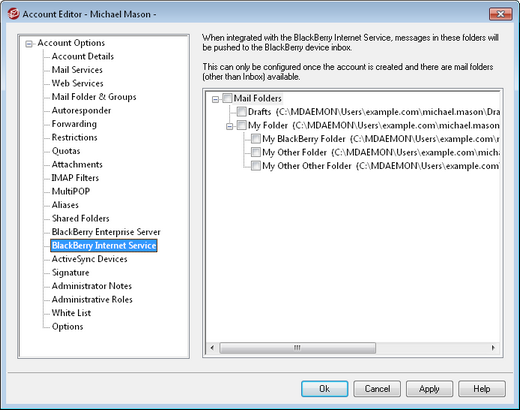
Task: Select My Other Other Folder row text
Action: point(381,166)
